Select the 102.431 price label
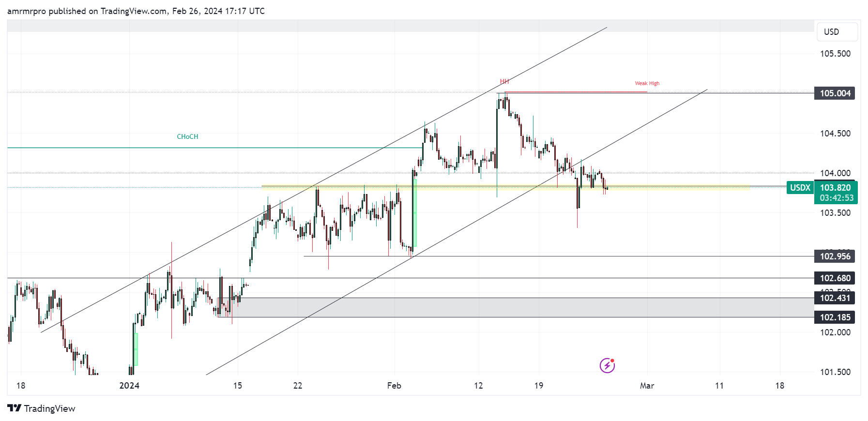Viewport: 868px width, 421px height. click(x=835, y=298)
